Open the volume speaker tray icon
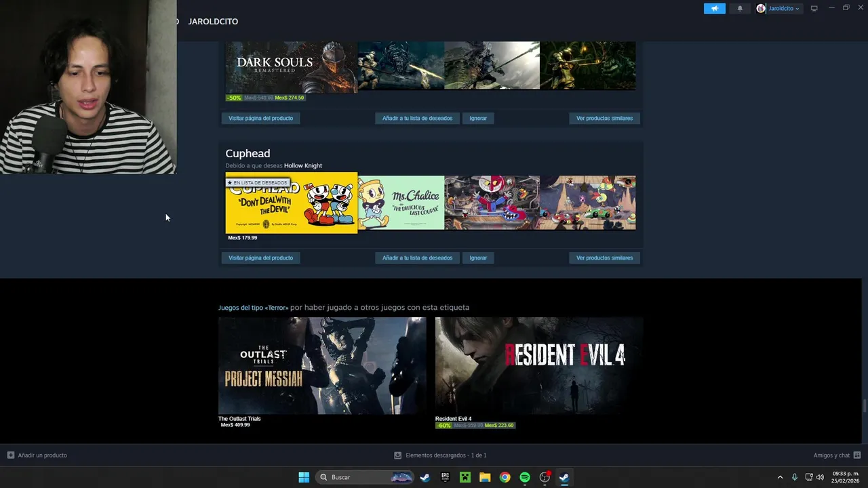 pos(820,477)
